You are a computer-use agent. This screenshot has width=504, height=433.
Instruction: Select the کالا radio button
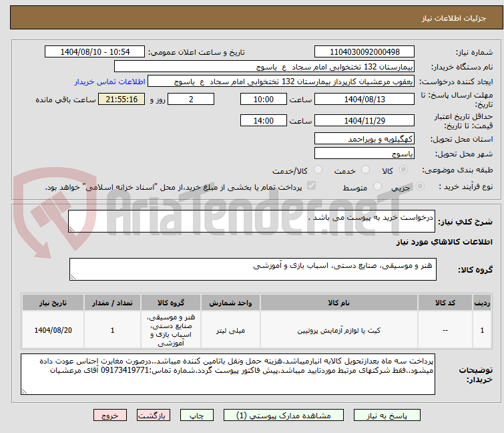pos(403,170)
